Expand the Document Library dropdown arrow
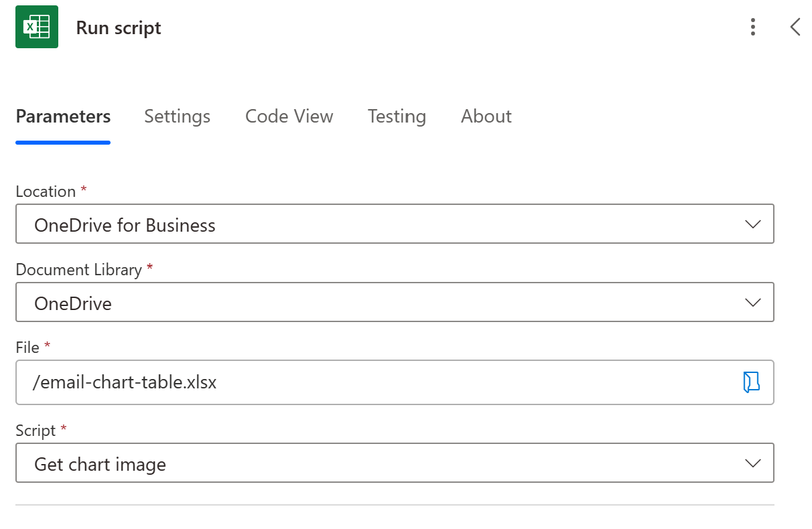 tap(753, 302)
